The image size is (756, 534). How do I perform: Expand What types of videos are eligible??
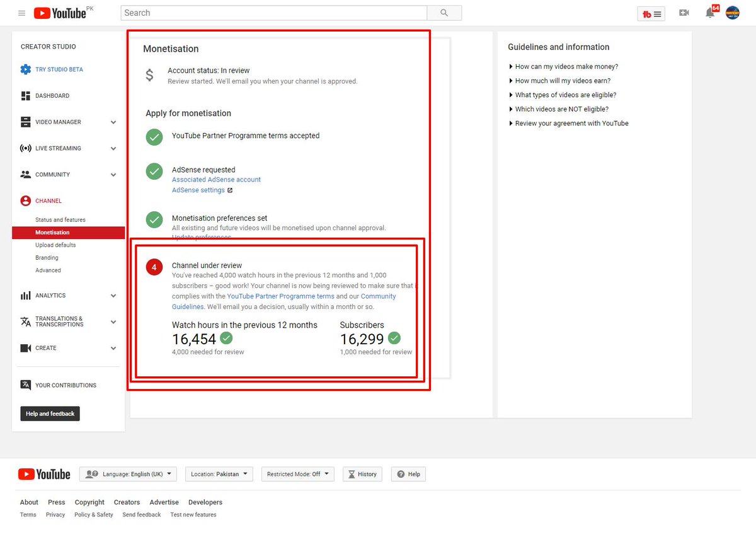click(x=563, y=95)
